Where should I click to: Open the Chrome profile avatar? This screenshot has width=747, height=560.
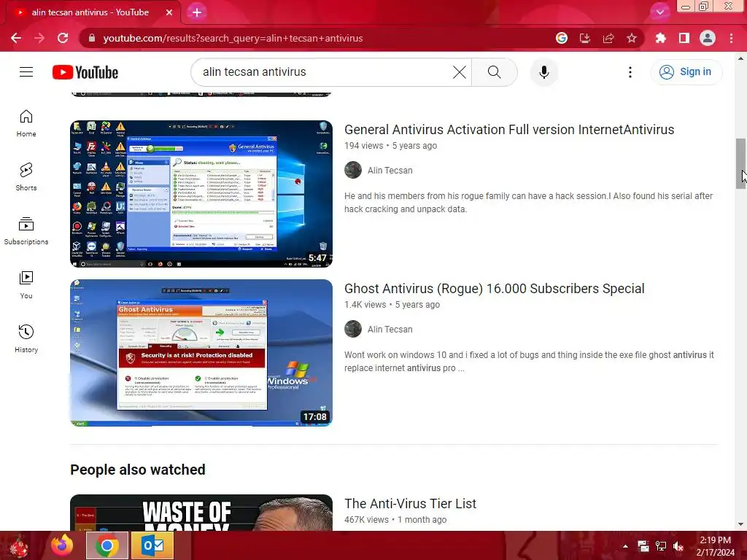pos(708,38)
